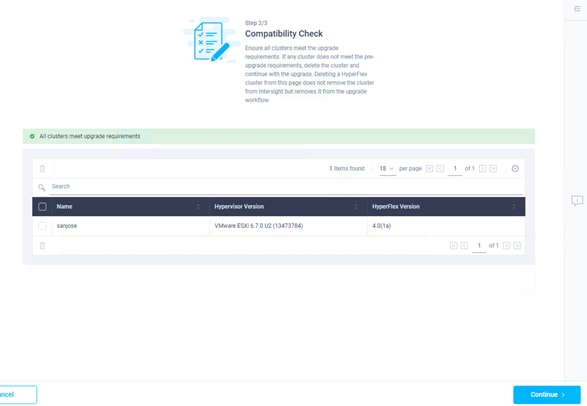Go to previous page in bottom pagination
This screenshot has width=587, height=406.
[464, 245]
